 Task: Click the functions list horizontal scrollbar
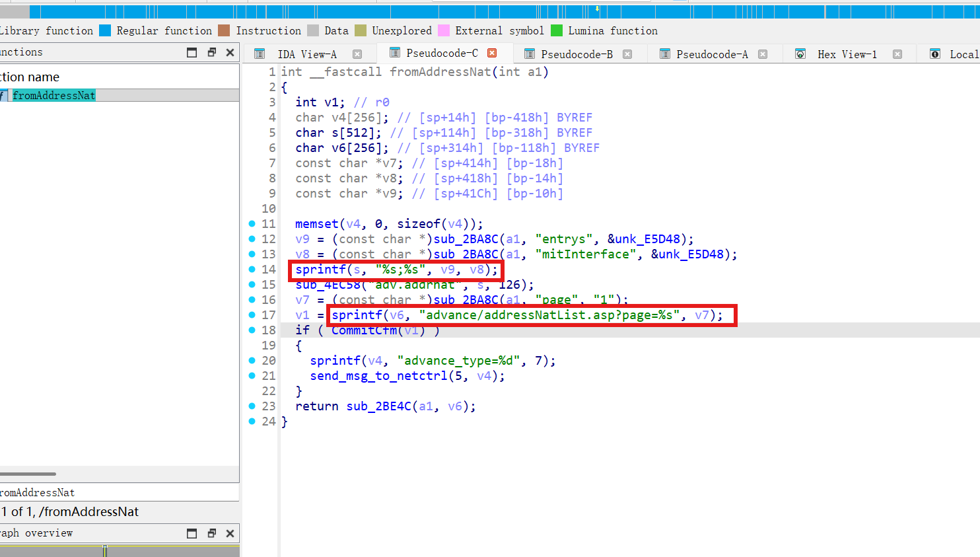(28, 474)
